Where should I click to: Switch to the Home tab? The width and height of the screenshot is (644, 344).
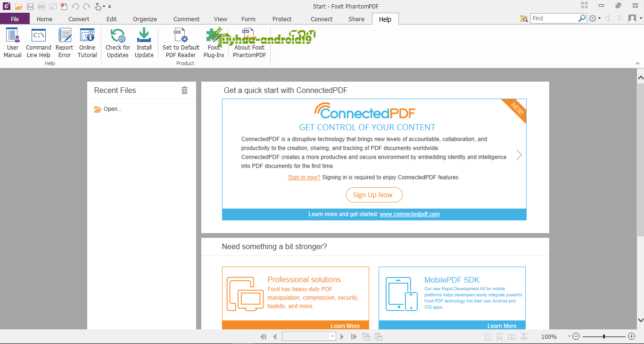point(44,19)
